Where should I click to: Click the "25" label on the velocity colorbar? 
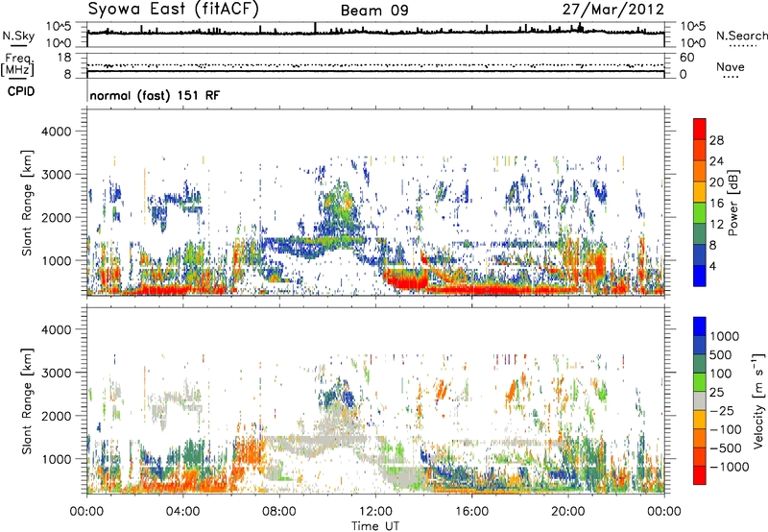click(x=716, y=393)
